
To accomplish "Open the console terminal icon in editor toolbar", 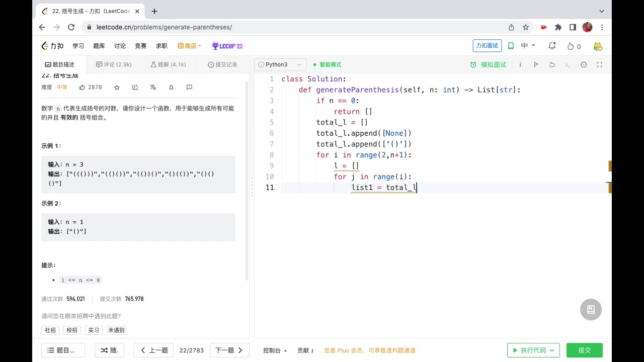I will click(x=568, y=64).
